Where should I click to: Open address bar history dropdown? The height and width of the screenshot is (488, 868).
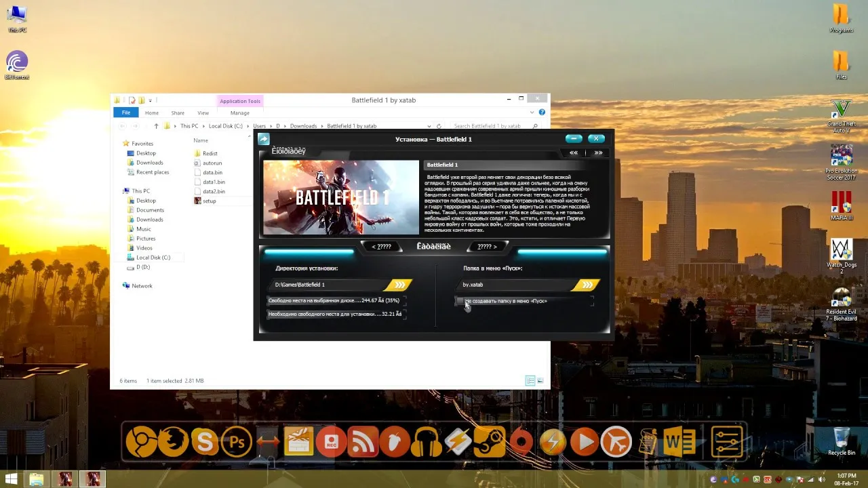pyautogui.click(x=429, y=126)
